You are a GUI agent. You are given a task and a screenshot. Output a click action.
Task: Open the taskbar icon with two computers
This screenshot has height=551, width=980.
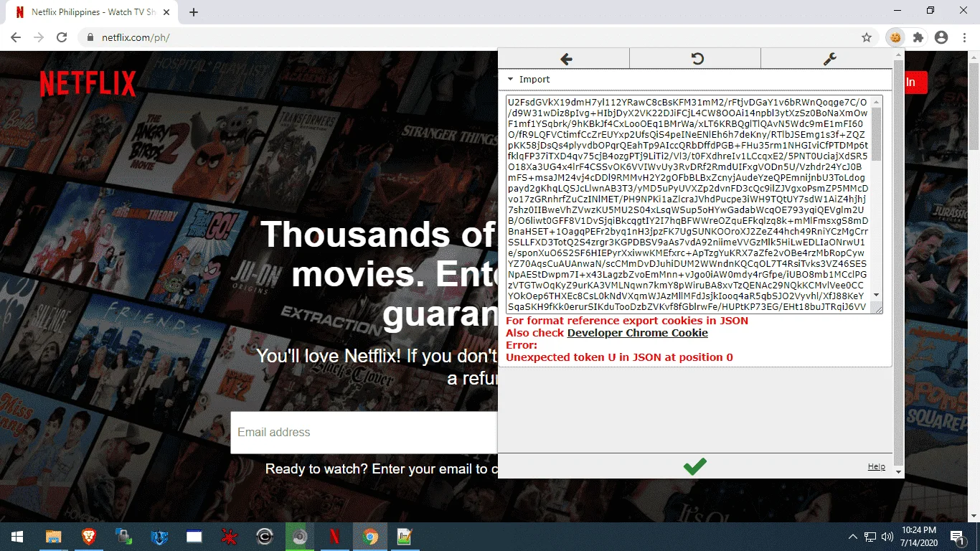123,537
